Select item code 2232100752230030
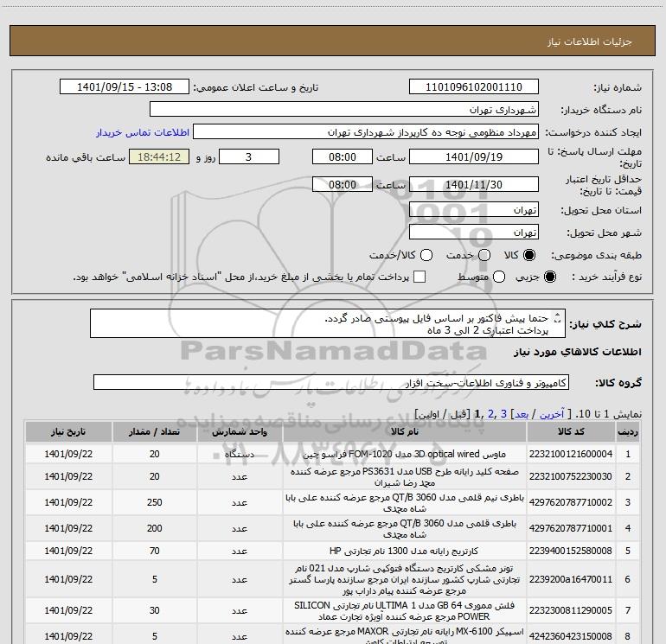This screenshot has height=644, width=666. coord(571,476)
